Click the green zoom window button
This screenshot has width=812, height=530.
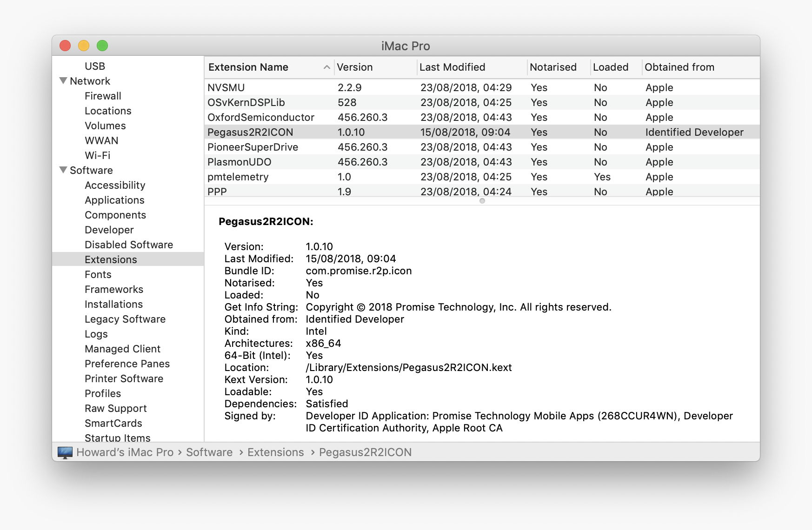pyautogui.click(x=102, y=46)
